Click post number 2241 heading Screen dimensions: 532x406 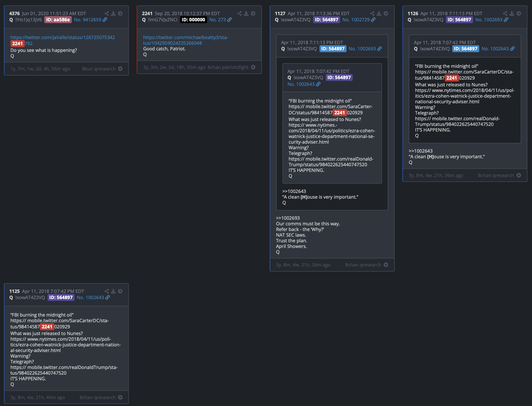click(147, 13)
